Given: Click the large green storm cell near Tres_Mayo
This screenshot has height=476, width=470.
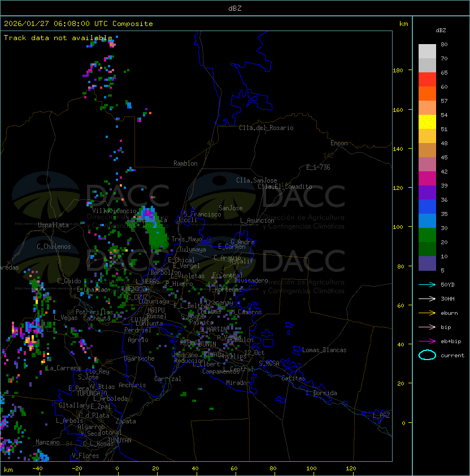Looking at the screenshot, I should pyautogui.click(x=158, y=237).
